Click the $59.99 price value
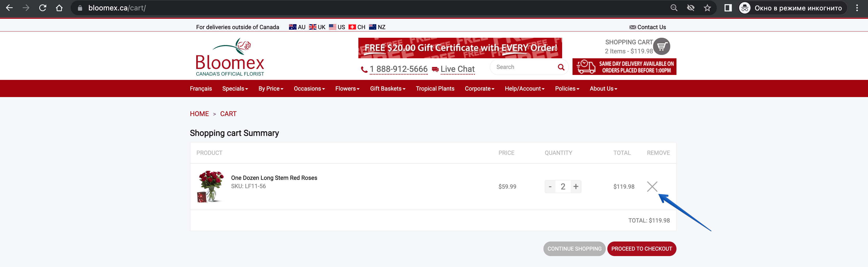 [507, 187]
